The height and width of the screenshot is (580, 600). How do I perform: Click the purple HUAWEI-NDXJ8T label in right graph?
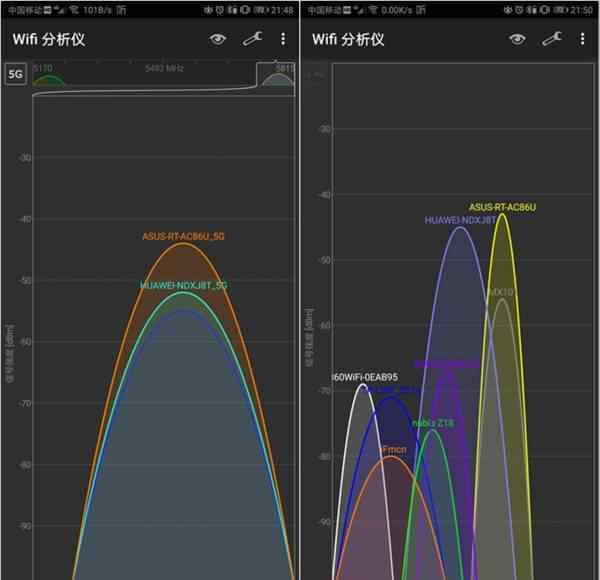(x=460, y=220)
